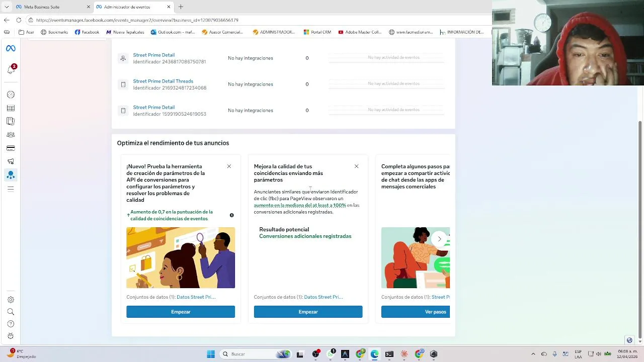Open 'Datos Street Pri...' link in first card

pyautogui.click(x=196, y=297)
